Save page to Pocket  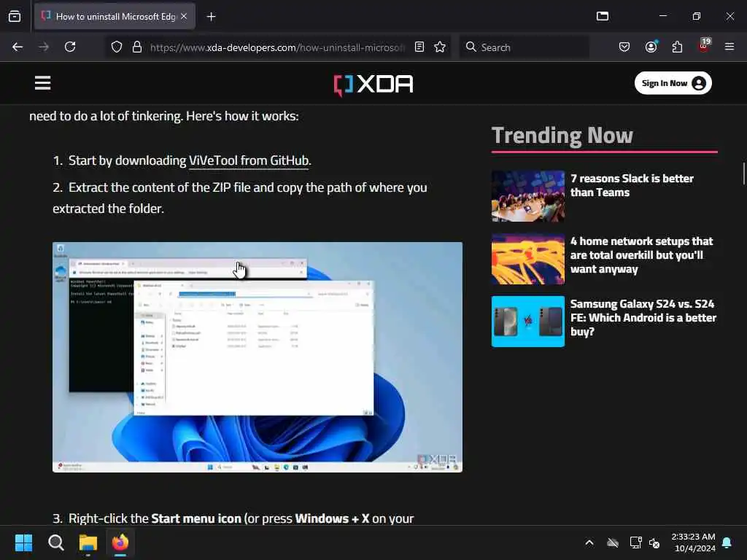[624, 47]
